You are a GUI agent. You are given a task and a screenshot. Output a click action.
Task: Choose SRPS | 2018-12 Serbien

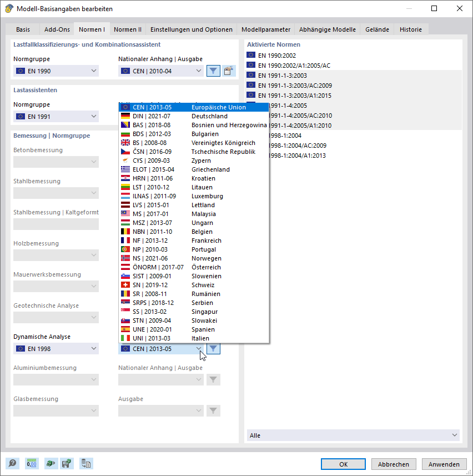pyautogui.click(x=194, y=303)
